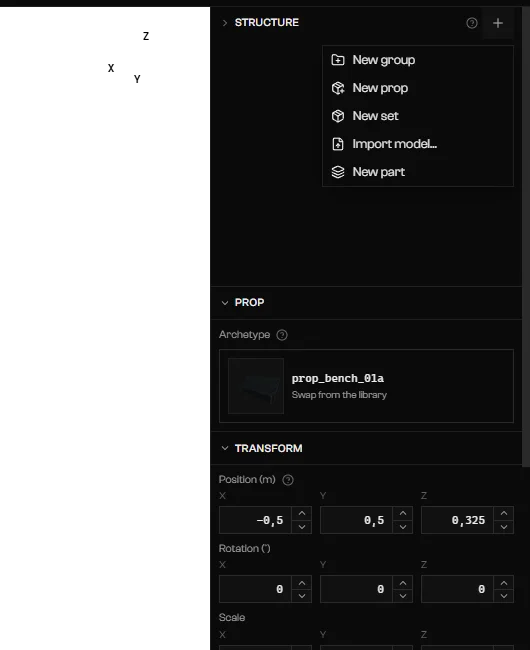The width and height of the screenshot is (530, 650).
Task: Click the Rotation X input field
Action: [x=255, y=589]
